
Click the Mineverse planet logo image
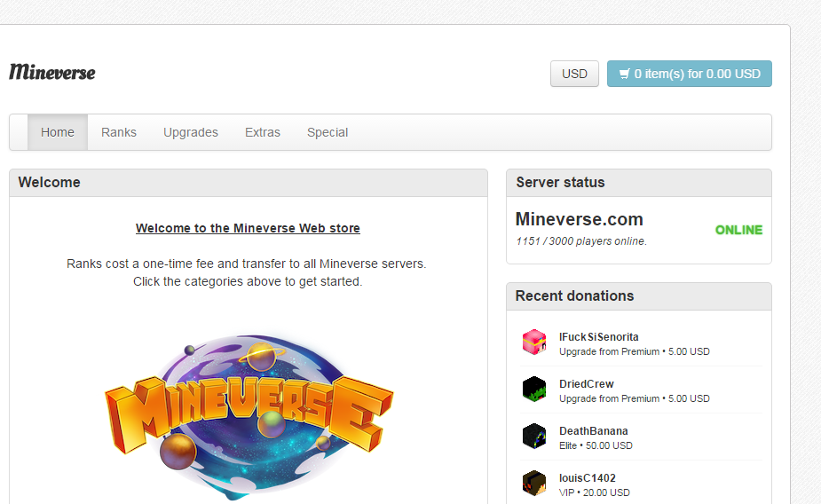[x=249, y=416]
